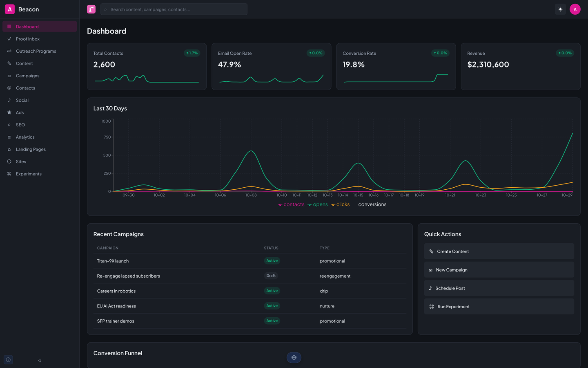Open the Experiments page

pyautogui.click(x=40, y=174)
